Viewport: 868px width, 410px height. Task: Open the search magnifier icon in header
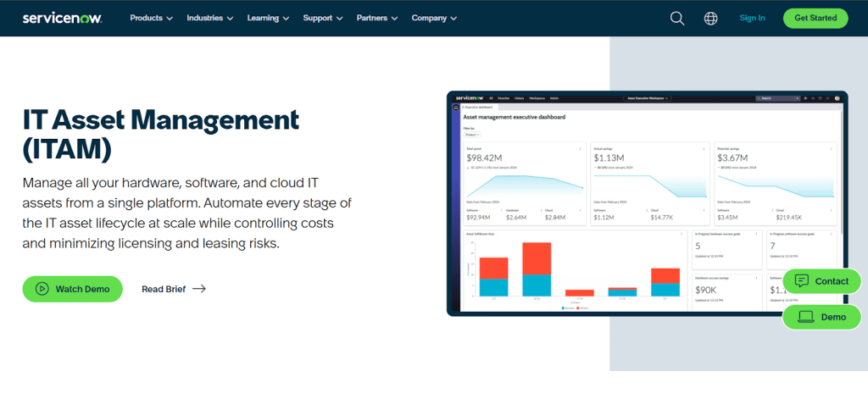[676, 18]
